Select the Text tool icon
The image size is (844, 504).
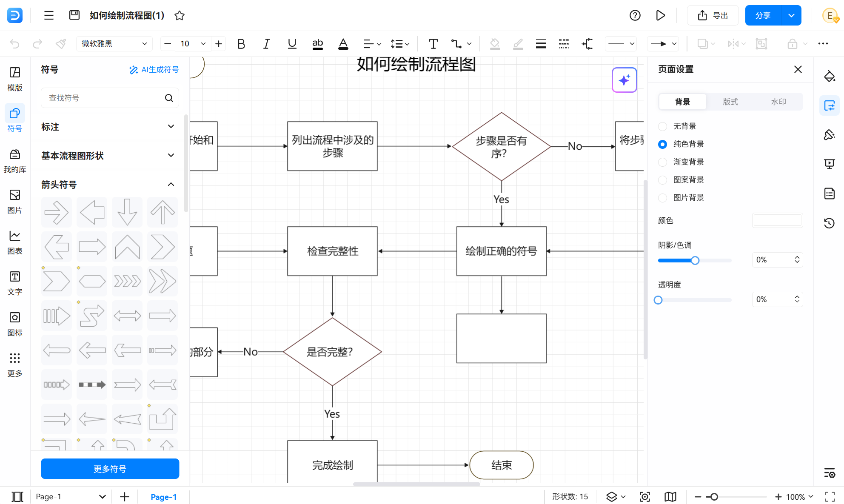[433, 44]
